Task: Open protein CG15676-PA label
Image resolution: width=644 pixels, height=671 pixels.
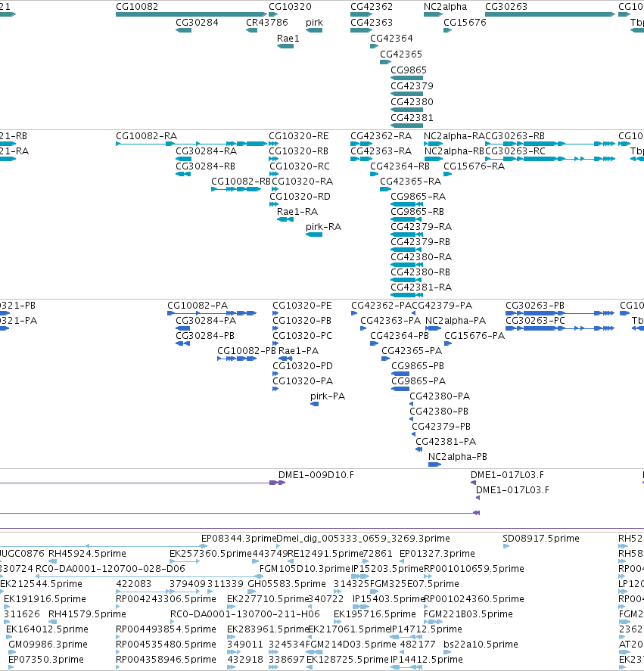Action: click(474, 336)
